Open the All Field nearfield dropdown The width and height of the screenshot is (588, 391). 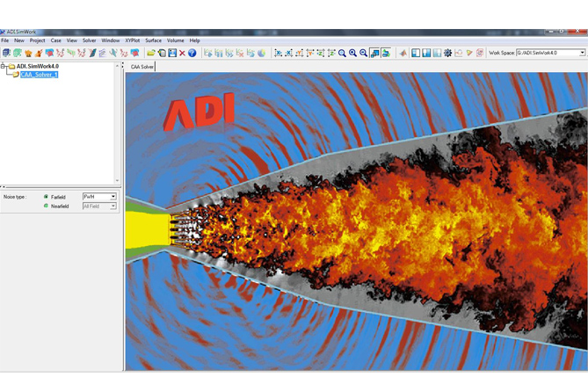(x=113, y=206)
